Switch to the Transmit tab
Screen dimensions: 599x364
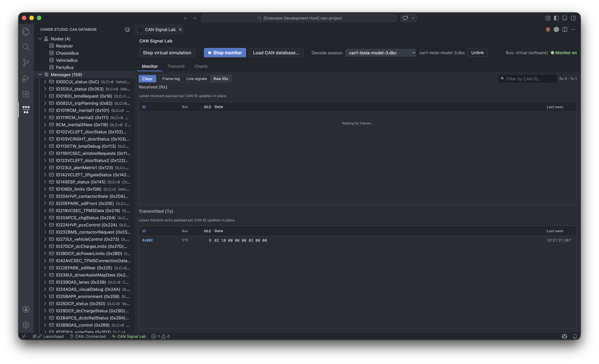point(176,66)
